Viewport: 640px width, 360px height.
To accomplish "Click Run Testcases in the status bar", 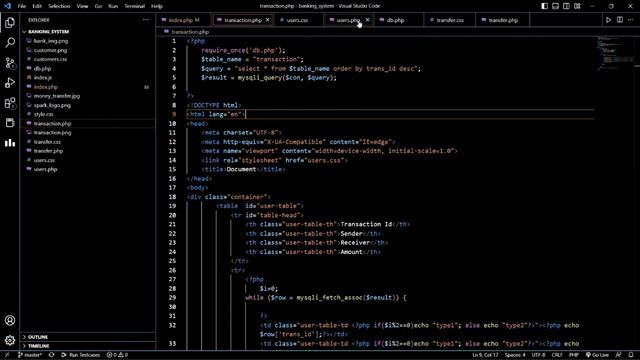I will [80, 355].
